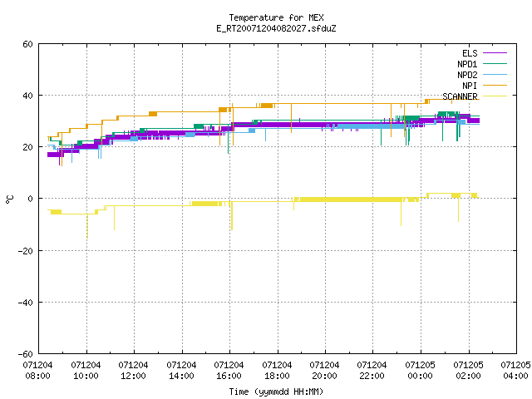Click the green NPD1 legend line sample
Viewport: 532px width, 399px height.
click(495, 63)
